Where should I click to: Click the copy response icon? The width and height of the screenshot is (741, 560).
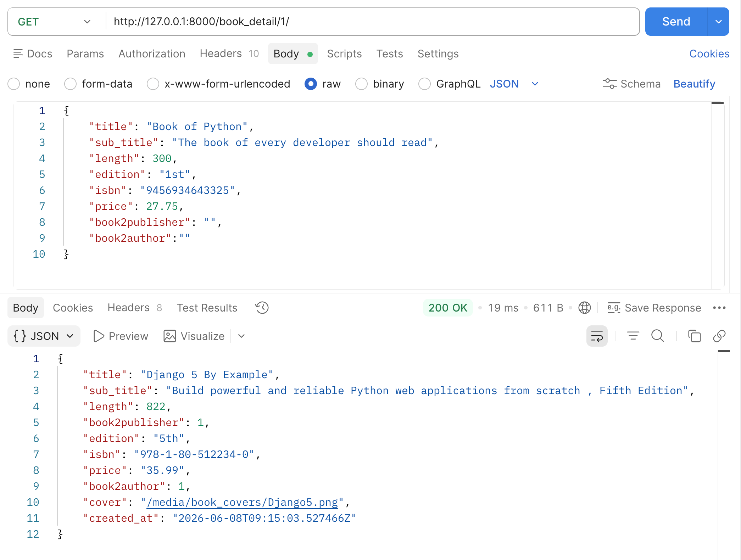695,336
